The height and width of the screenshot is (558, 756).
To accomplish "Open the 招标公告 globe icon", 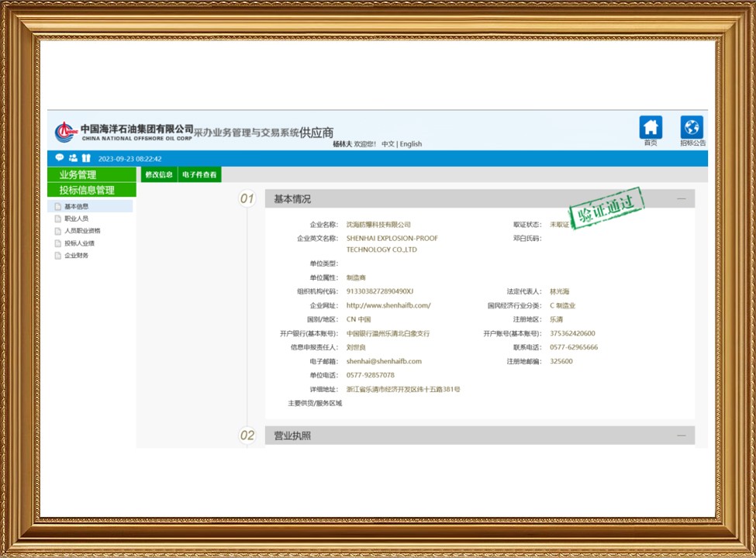I will click(692, 127).
